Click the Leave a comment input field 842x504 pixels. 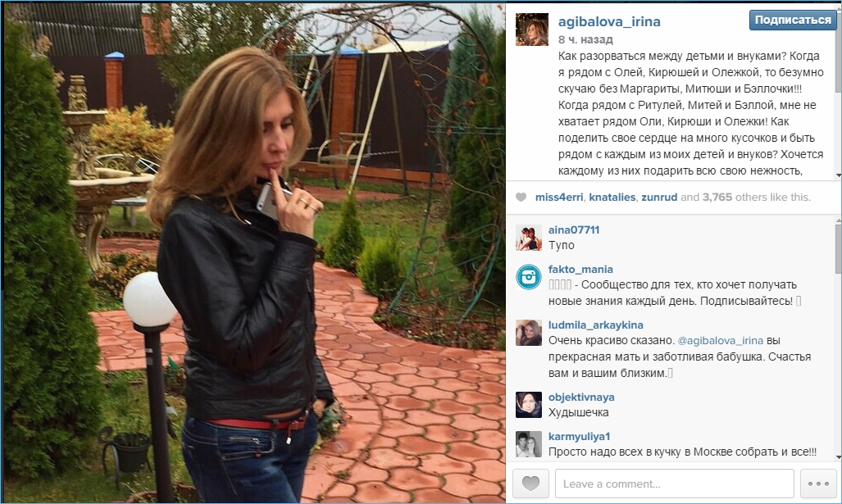(x=675, y=483)
